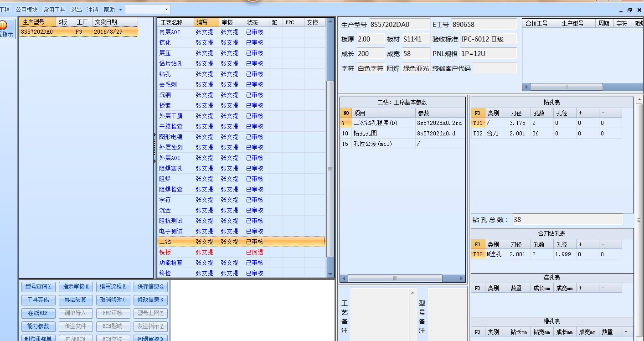Select the 电子测试 process row
Screen dimensions: 644x341
click(242, 231)
